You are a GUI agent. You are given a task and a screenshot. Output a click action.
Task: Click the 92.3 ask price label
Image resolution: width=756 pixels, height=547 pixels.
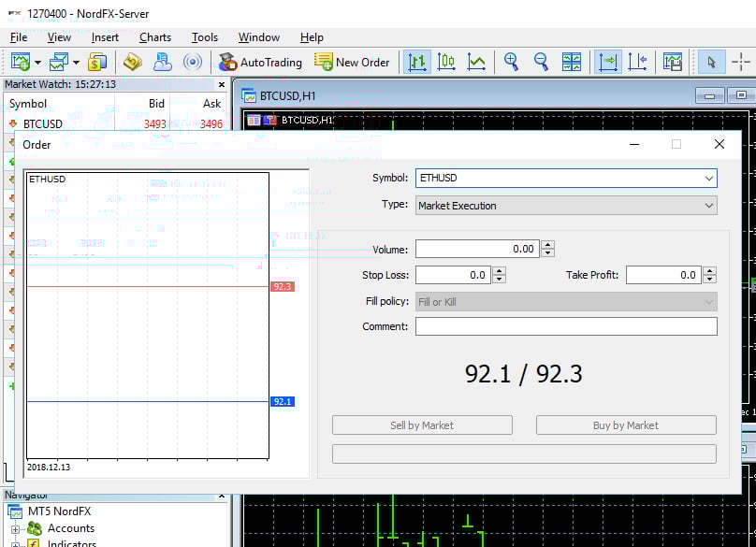282,287
